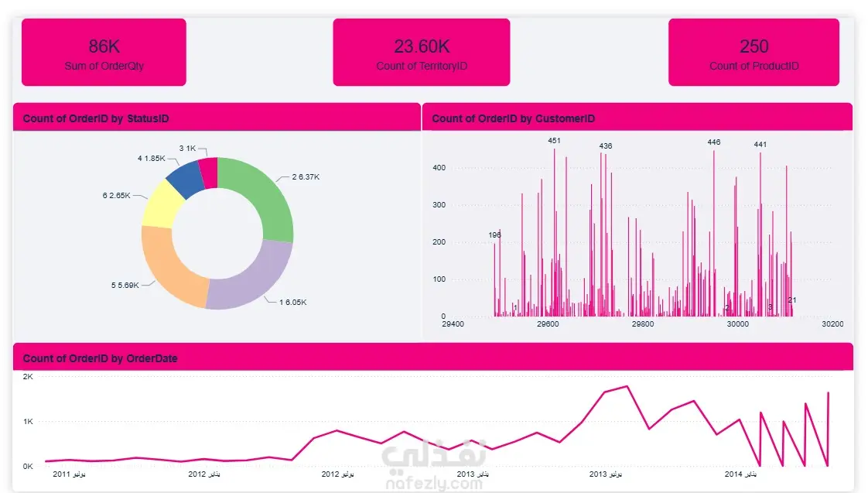Click the 29800 x-axis value
Viewport: 868px width, 493px height.
(643, 324)
